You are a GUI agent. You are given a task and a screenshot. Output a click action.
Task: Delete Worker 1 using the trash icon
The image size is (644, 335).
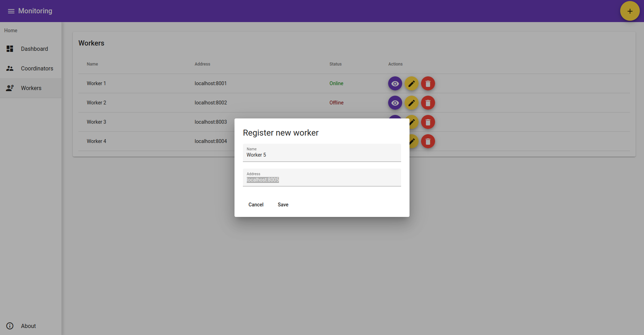pyautogui.click(x=428, y=83)
